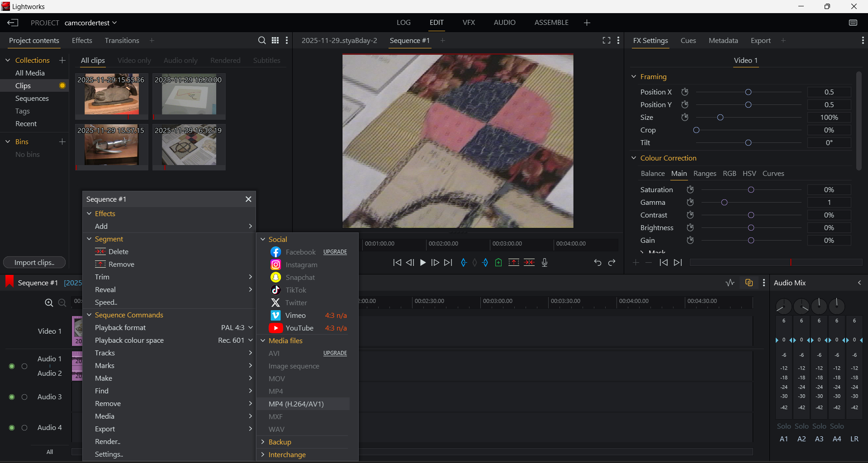Open the Metadata tab

tap(723, 41)
